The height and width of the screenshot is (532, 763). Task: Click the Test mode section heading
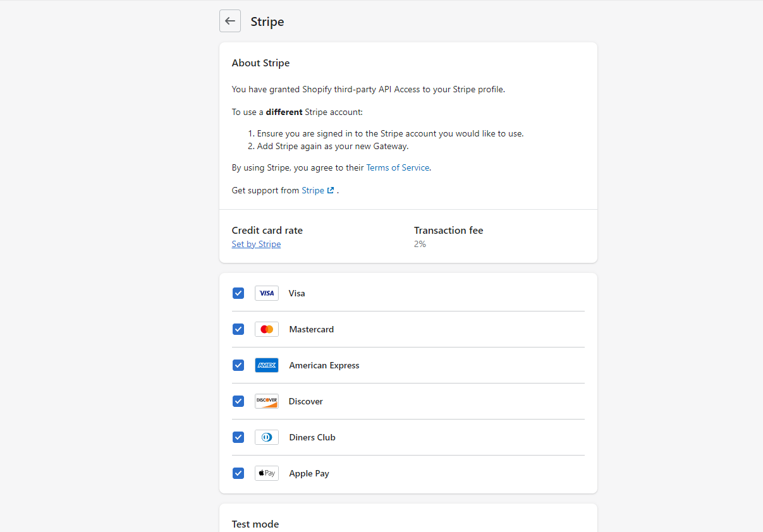pyautogui.click(x=255, y=524)
